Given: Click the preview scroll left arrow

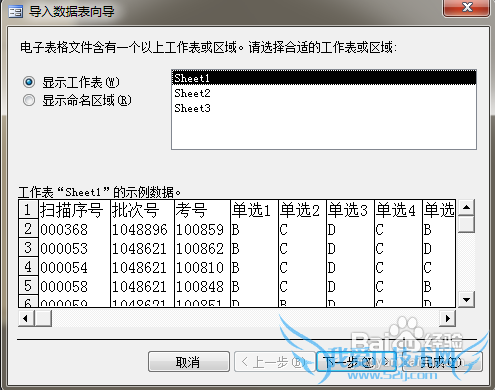Looking at the screenshot, I should (26, 318).
